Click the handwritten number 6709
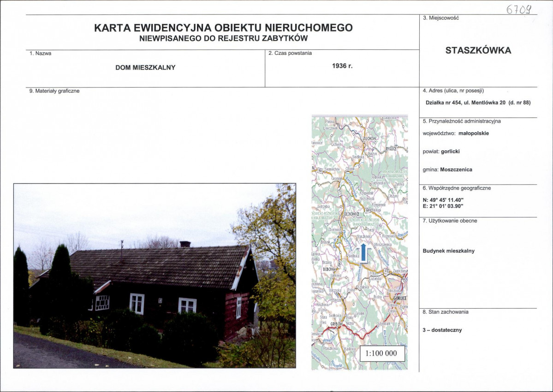This screenshot has height=392, width=553. tap(519, 9)
